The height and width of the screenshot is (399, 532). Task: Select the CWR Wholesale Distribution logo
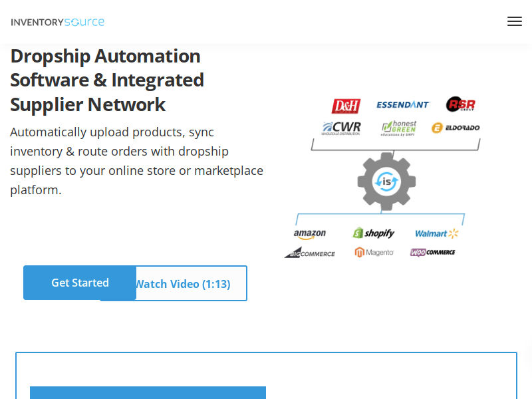[341, 128]
